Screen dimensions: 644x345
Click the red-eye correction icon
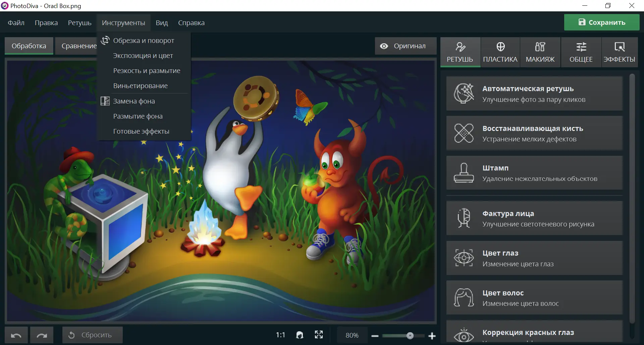tap(464, 336)
